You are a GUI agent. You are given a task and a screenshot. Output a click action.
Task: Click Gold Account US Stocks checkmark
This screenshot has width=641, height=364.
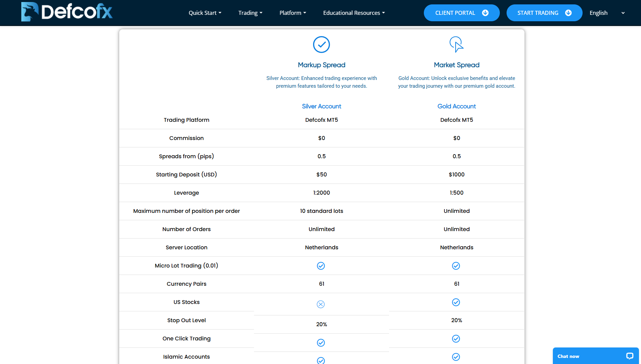(x=456, y=302)
